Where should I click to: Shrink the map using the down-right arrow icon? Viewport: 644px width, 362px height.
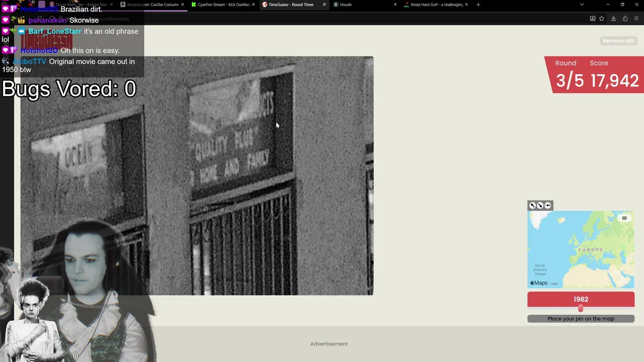point(540,205)
